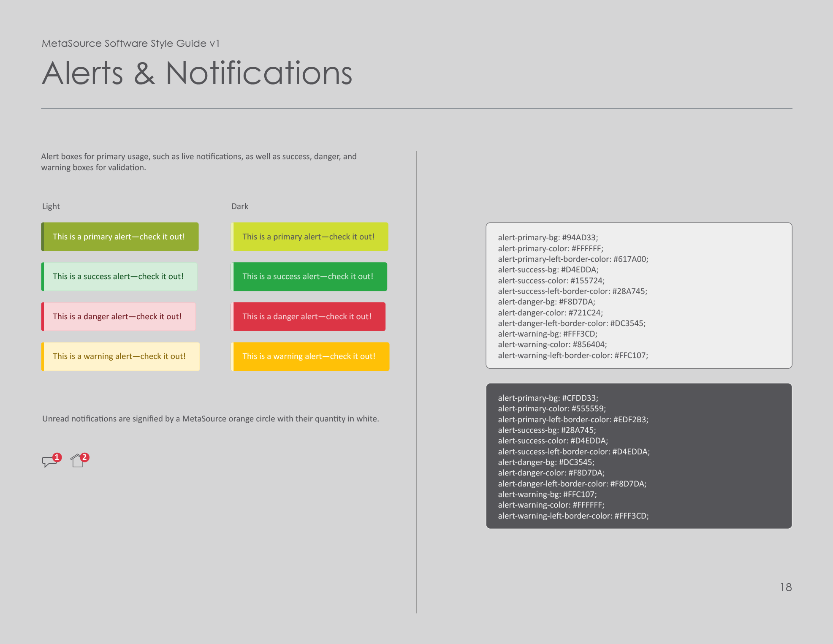Select the light danger alert box
Screen dimensions: 833x644
click(119, 316)
